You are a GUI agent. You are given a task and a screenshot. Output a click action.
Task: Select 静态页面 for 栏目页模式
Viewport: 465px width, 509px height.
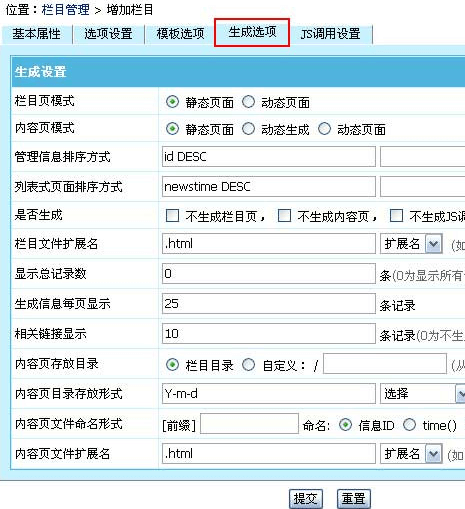(172, 102)
